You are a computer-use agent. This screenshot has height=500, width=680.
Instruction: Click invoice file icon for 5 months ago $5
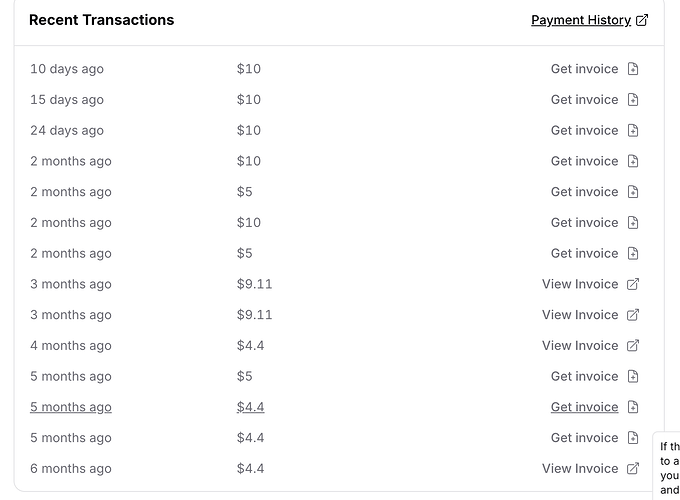coord(633,376)
